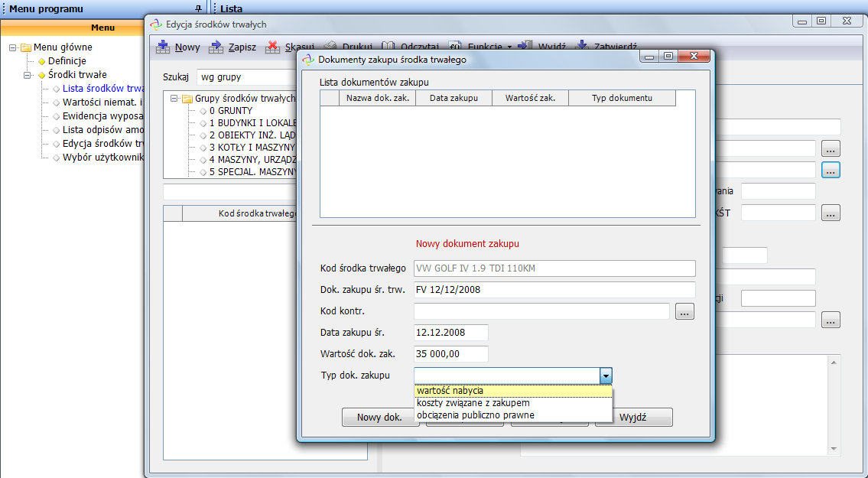
Task: Collapse the Menu główne tree node
Action: (x=13, y=47)
